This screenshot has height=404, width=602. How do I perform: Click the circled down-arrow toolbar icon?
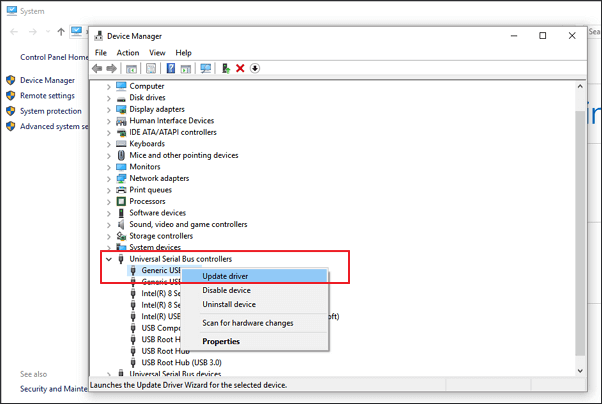pos(255,68)
